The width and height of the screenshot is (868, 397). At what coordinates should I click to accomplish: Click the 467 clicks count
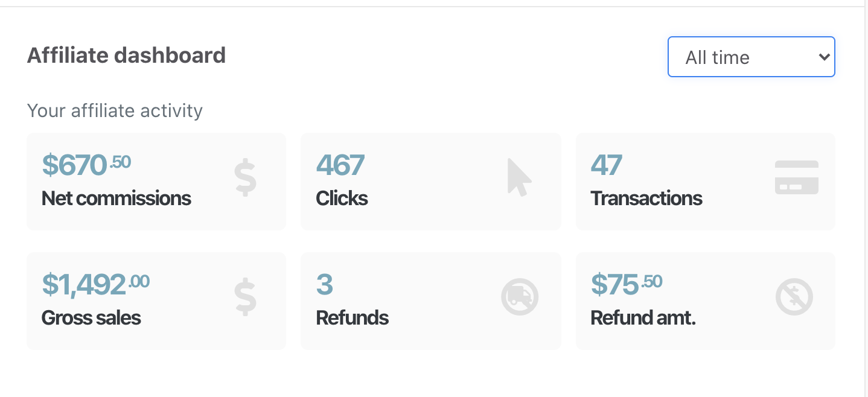tap(340, 165)
